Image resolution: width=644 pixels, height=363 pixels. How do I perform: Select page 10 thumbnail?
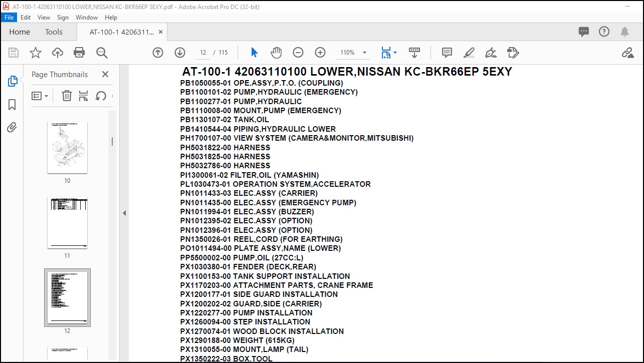pyautogui.click(x=67, y=148)
